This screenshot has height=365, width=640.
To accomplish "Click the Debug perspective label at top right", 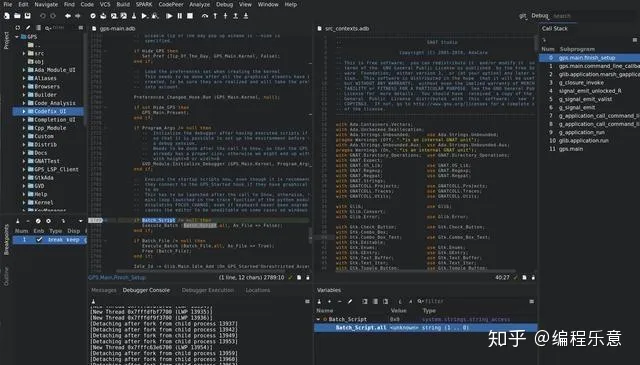I will point(540,16).
